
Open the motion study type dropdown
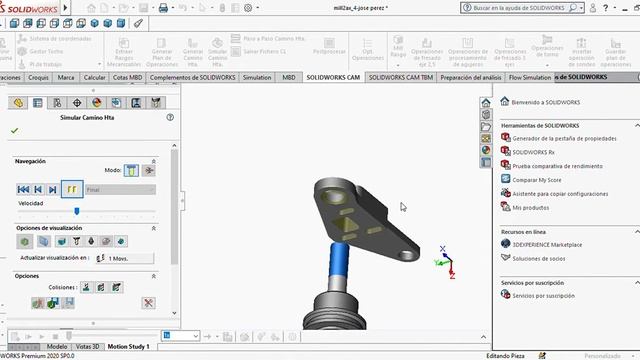tap(180, 336)
